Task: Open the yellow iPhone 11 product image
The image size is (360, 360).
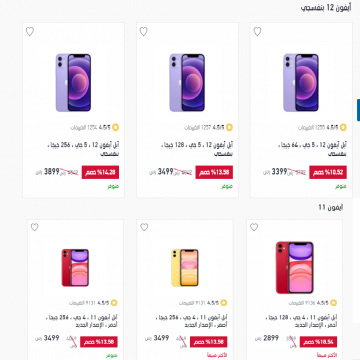Action: tap(185, 268)
